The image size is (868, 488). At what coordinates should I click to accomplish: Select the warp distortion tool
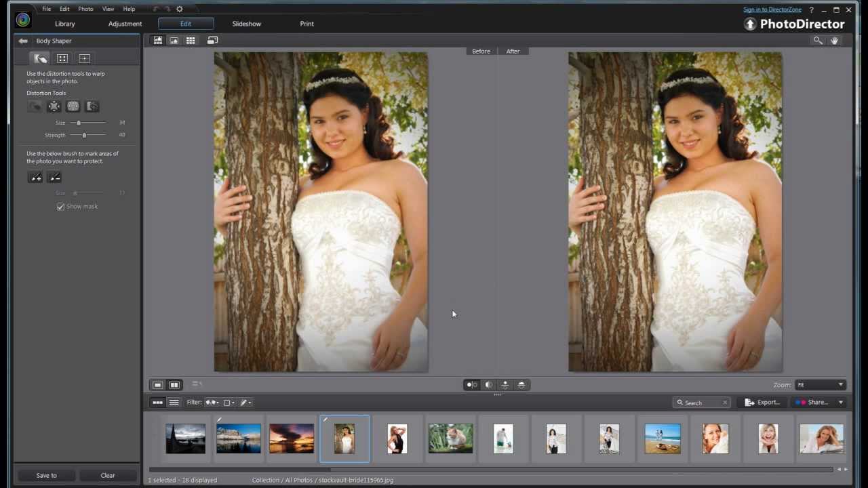35,106
